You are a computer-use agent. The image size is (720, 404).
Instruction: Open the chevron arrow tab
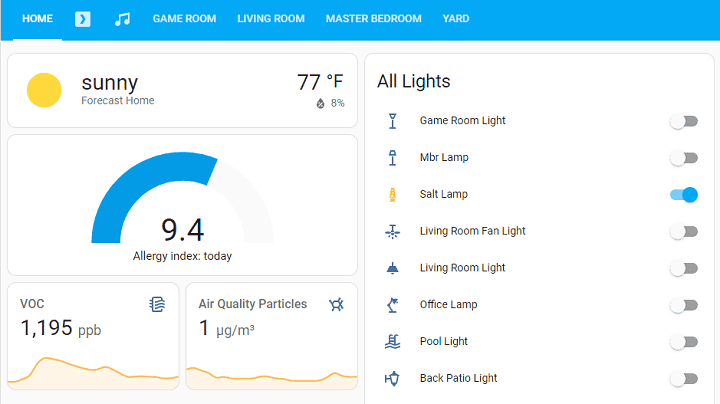coord(83,19)
